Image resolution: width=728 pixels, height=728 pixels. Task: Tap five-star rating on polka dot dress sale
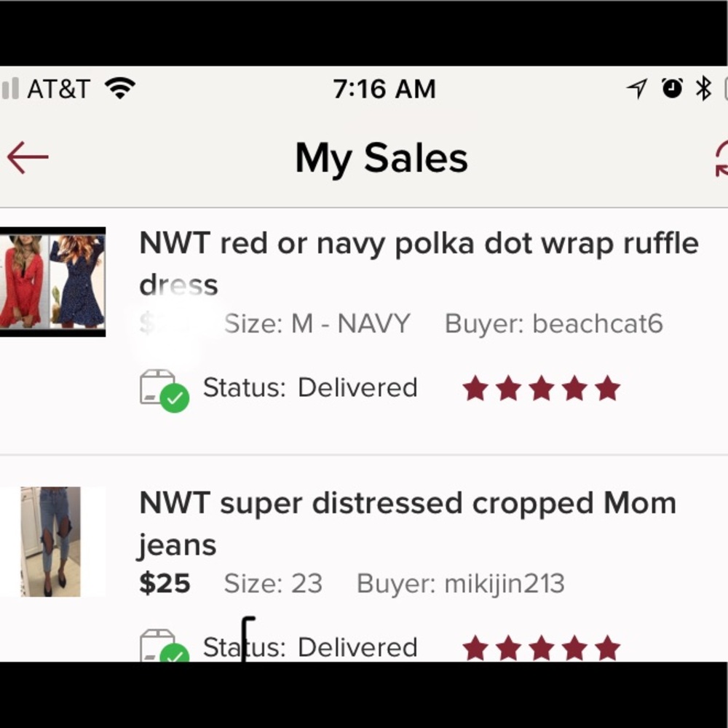(x=542, y=388)
